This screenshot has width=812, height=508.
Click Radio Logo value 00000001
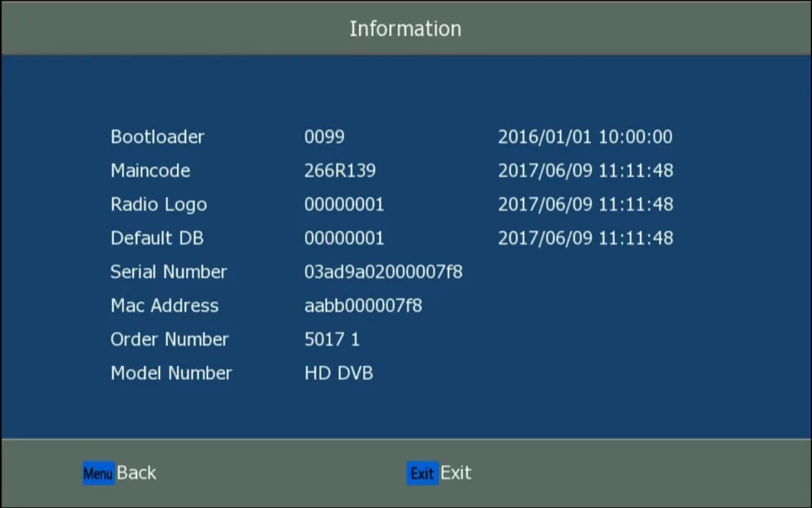344,204
